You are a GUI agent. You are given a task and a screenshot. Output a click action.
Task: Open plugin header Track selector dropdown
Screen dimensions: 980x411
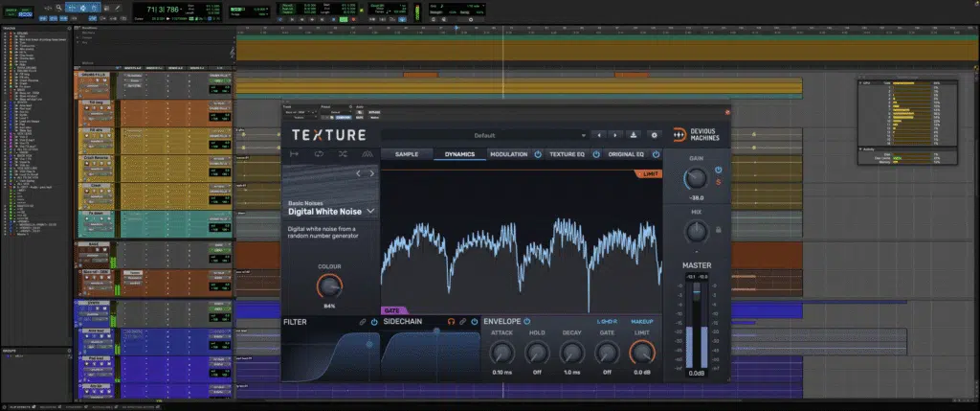coord(300,112)
